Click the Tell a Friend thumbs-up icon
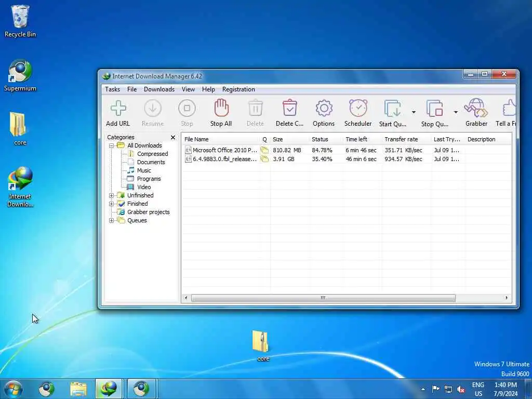The image size is (532, 399). point(507,113)
